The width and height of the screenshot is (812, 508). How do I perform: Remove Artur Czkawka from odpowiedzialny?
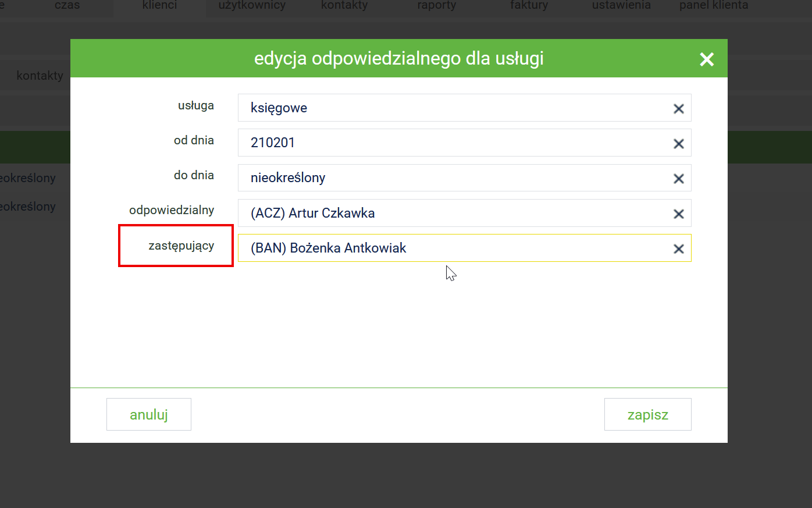point(678,214)
